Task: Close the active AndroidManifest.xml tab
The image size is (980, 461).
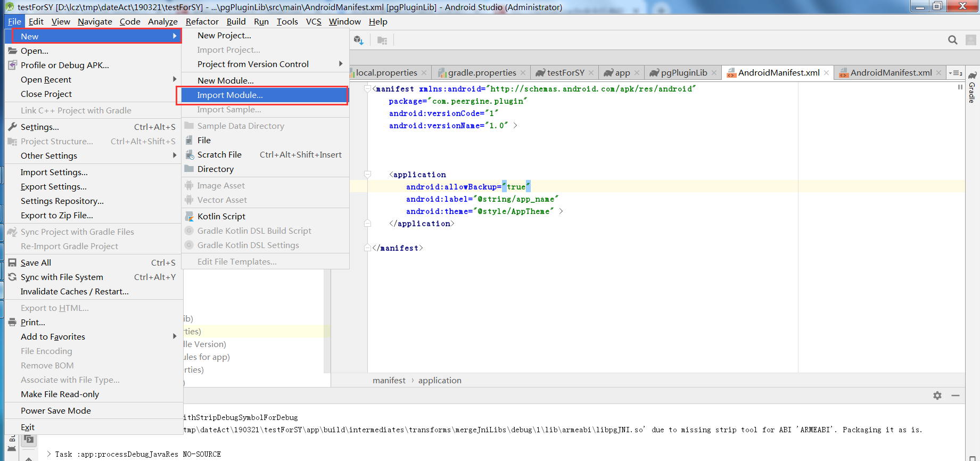Action: (x=826, y=73)
